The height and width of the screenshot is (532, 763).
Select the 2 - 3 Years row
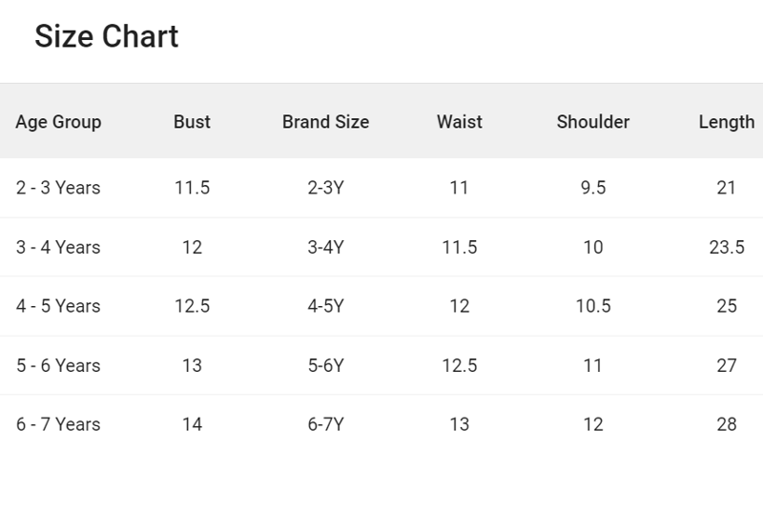point(58,188)
